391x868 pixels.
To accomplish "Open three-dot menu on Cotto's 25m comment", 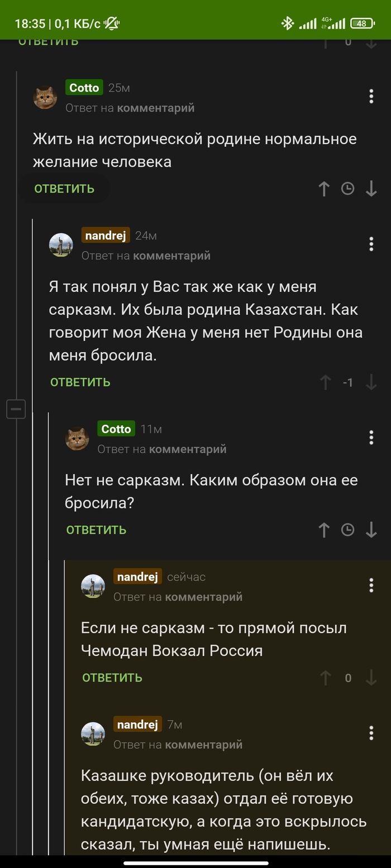I will pos(371,97).
